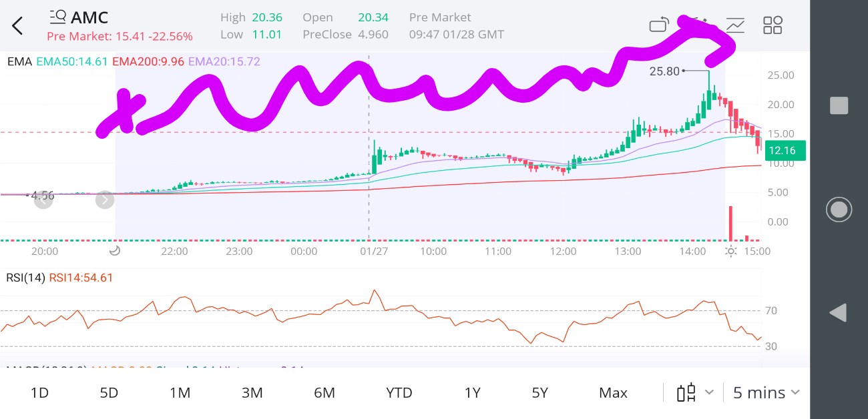The image size is (868, 419).
Task: Select the Max time range
Action: click(x=613, y=393)
